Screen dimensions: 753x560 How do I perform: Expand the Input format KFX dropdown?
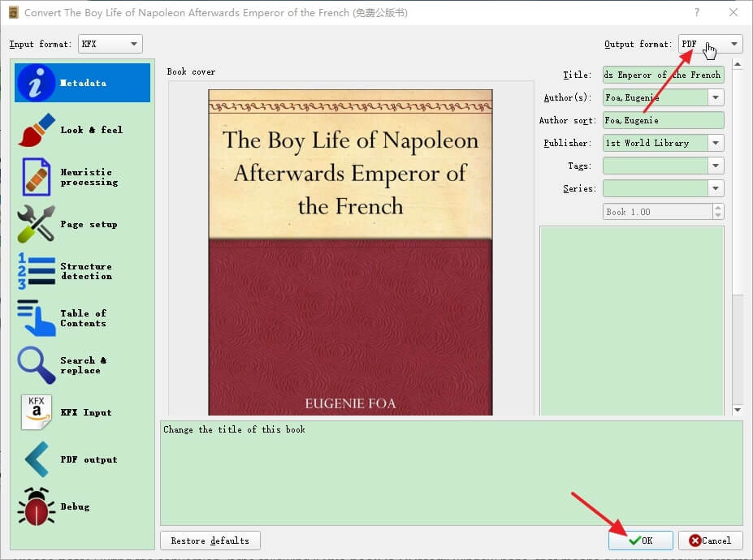[x=110, y=44]
